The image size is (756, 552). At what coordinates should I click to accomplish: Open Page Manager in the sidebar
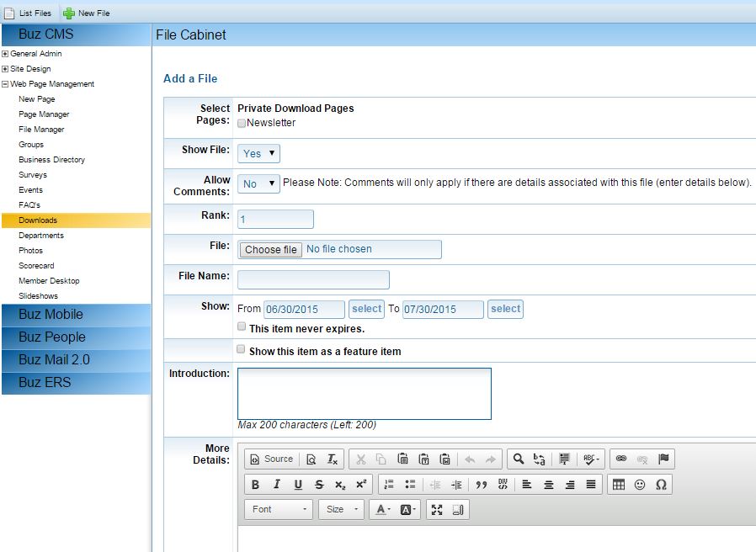(x=44, y=114)
